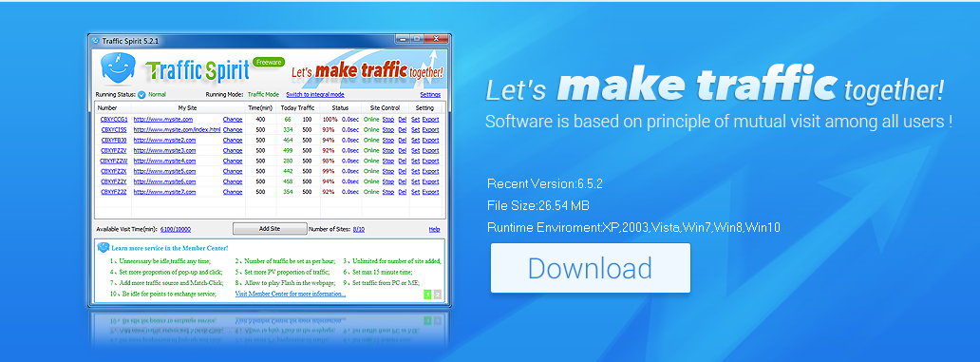Viewport: 980px width, 362px height.
Task: Click Del for mysite2.com row
Action: 403,140
